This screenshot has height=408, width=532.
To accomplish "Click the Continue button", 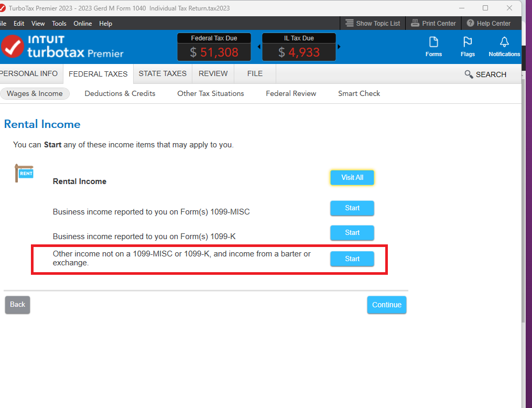I will click(x=387, y=305).
